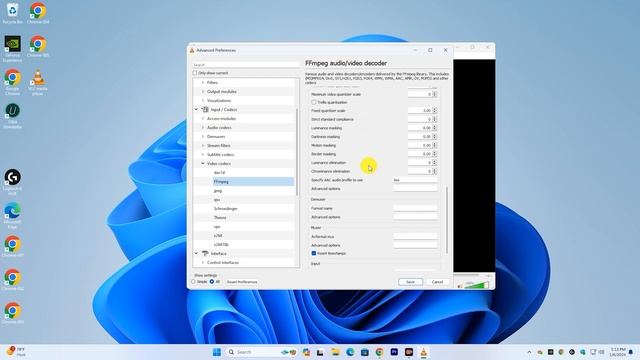Click Strict standard compliance spin box
The height and width of the screenshot is (360, 640).
click(x=422, y=119)
